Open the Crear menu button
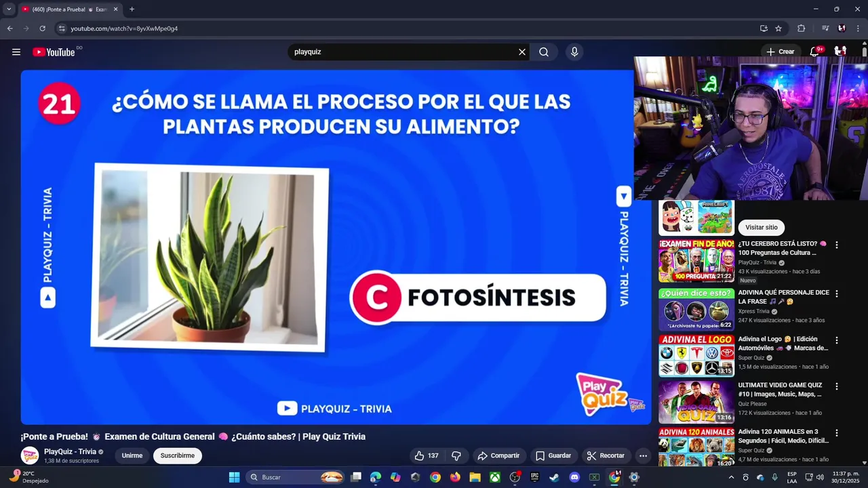868x488 pixels. coord(780,52)
